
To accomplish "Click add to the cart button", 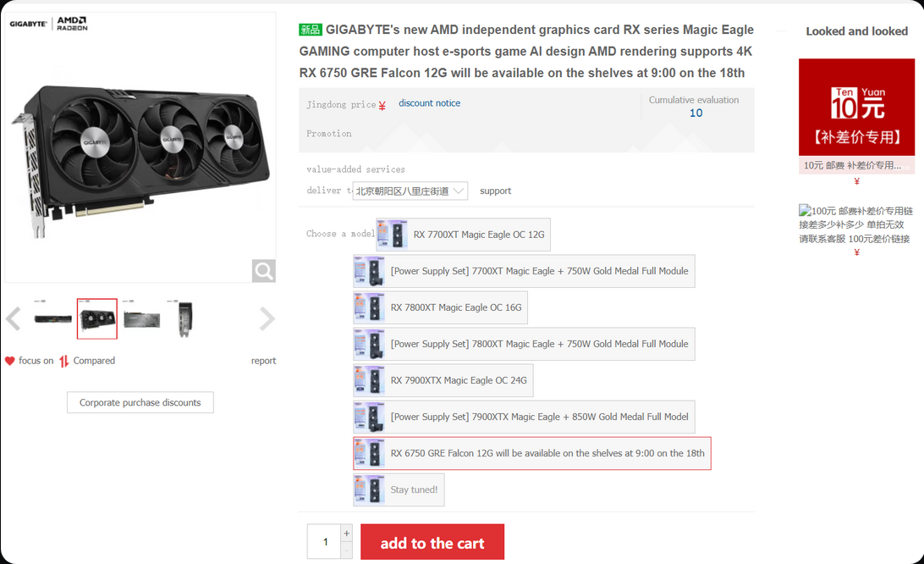I will pos(432,542).
